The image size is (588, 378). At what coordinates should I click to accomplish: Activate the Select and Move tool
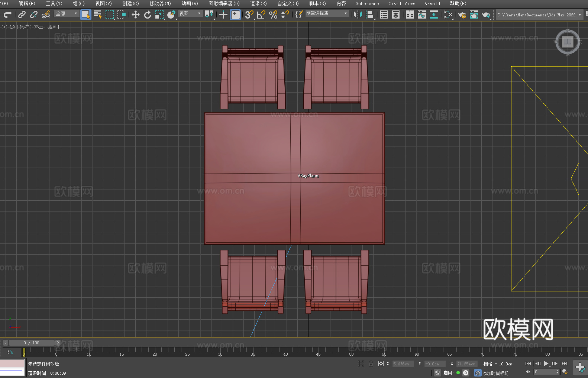click(136, 14)
